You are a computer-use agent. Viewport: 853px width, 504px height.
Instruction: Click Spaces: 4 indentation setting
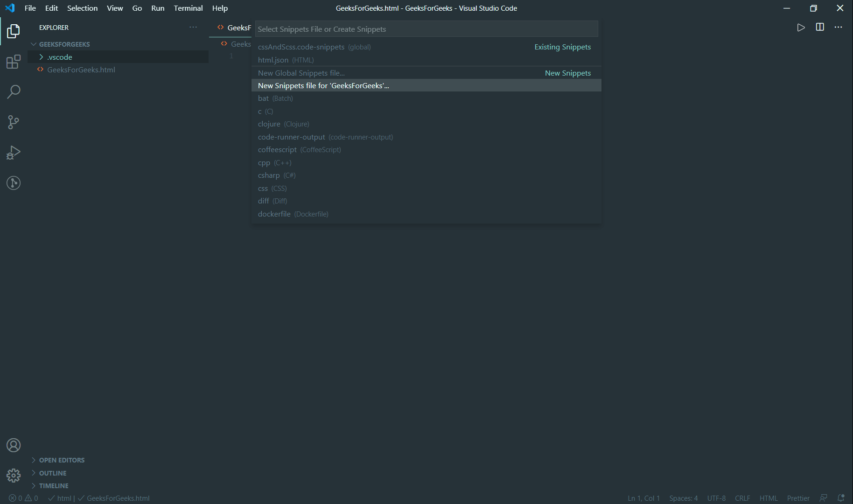(x=683, y=498)
